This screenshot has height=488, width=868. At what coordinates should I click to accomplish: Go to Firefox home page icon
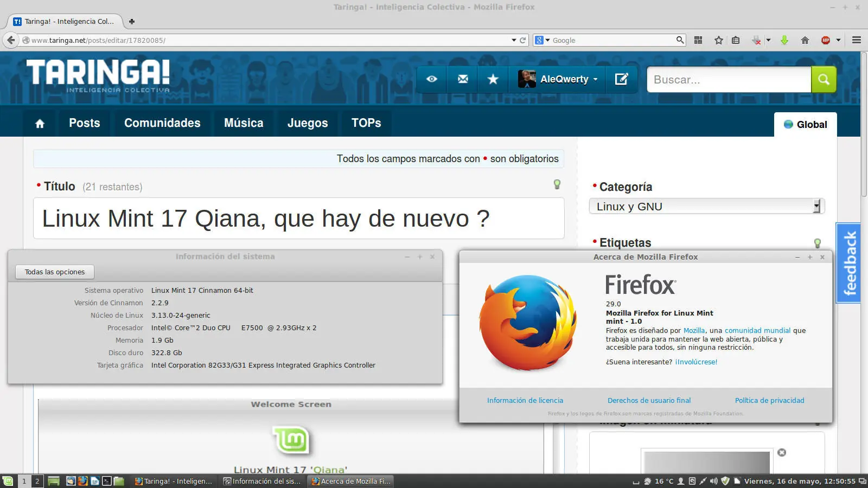pos(805,40)
